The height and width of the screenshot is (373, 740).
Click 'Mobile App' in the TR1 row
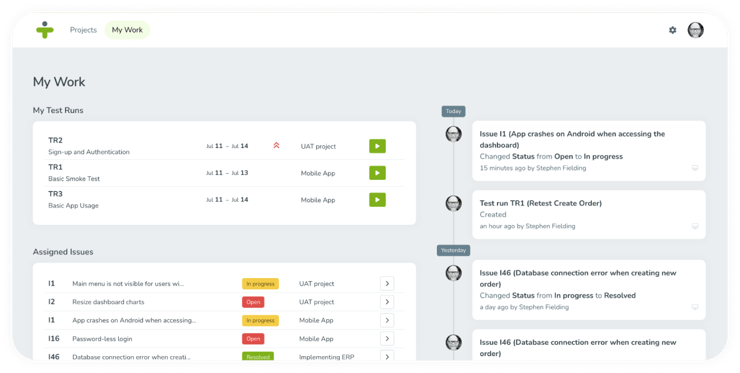click(318, 173)
